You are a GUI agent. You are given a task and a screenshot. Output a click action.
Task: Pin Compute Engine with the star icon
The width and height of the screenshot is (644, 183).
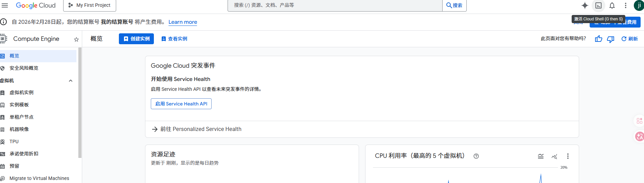tap(76, 39)
